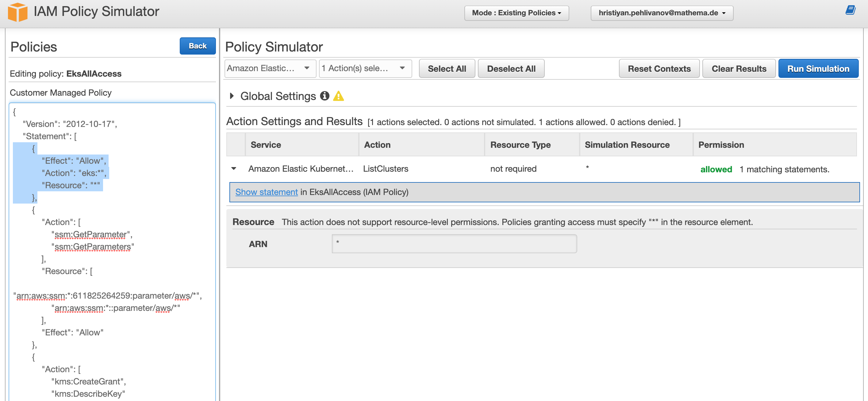Expand the Global Settings section
The image size is (868, 401).
(x=232, y=96)
